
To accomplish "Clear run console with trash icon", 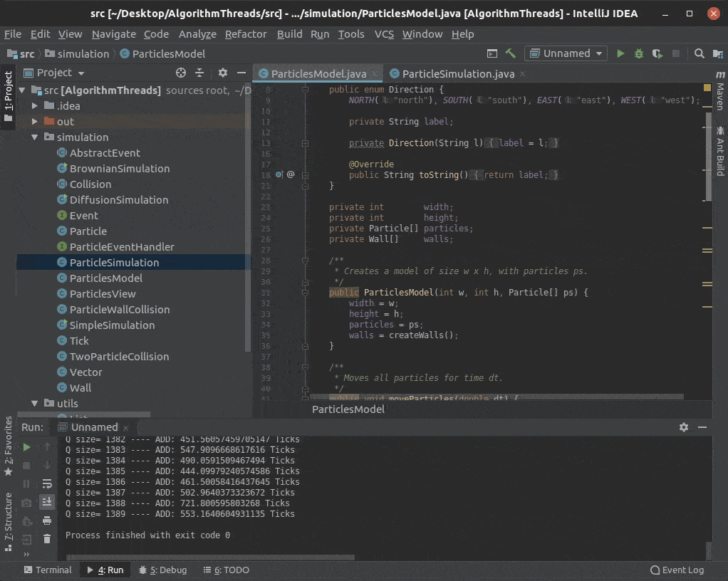I will (x=47, y=539).
